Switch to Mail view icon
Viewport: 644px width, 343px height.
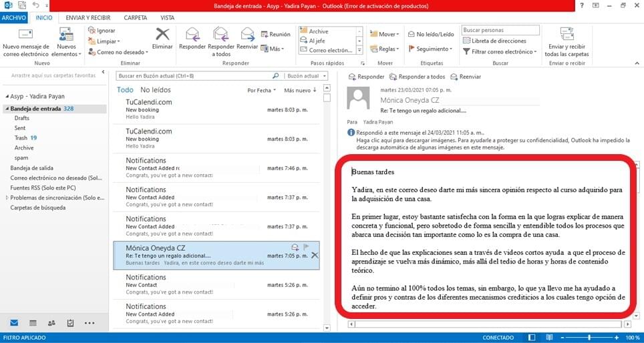coord(14,323)
